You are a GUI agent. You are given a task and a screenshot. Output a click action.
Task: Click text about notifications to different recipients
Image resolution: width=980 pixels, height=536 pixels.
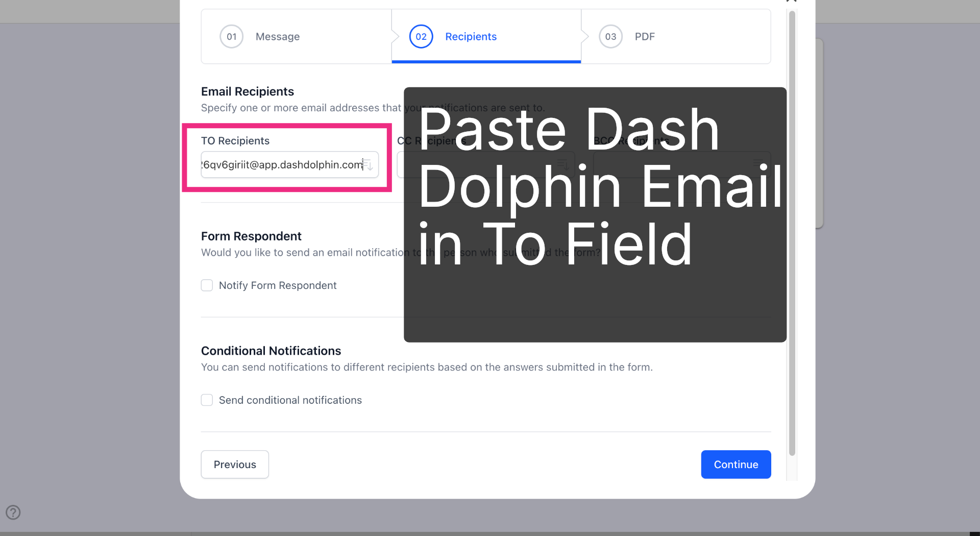[x=427, y=367]
